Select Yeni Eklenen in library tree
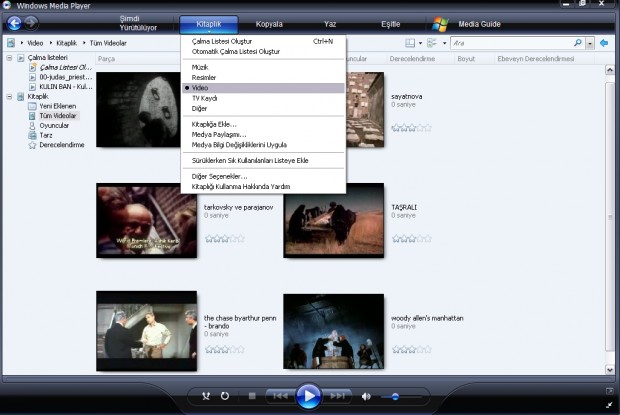620x415 pixels. (58, 106)
